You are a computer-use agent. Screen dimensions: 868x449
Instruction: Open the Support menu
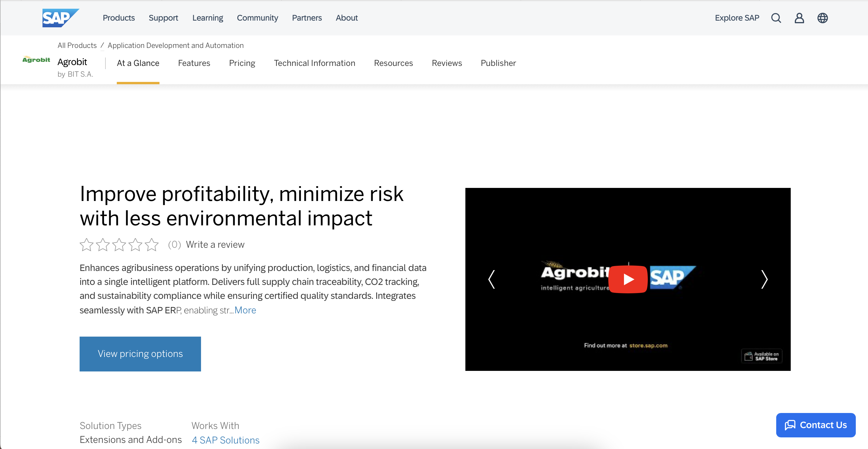pos(164,18)
